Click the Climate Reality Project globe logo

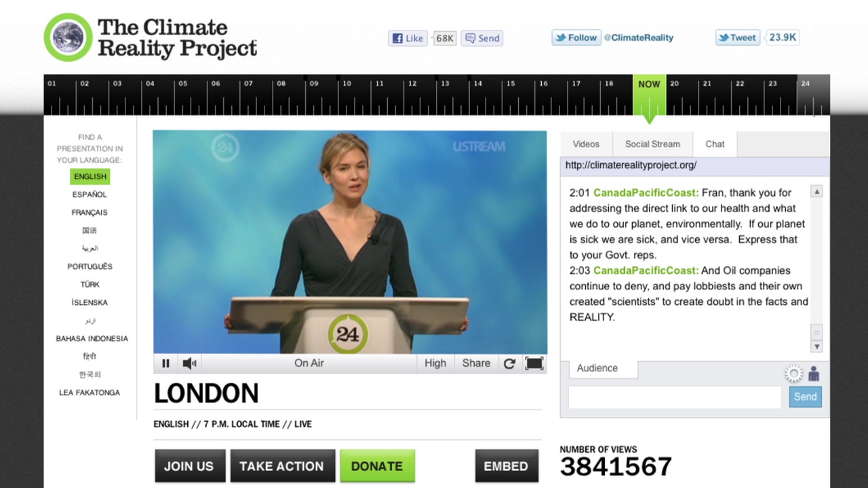click(x=68, y=37)
